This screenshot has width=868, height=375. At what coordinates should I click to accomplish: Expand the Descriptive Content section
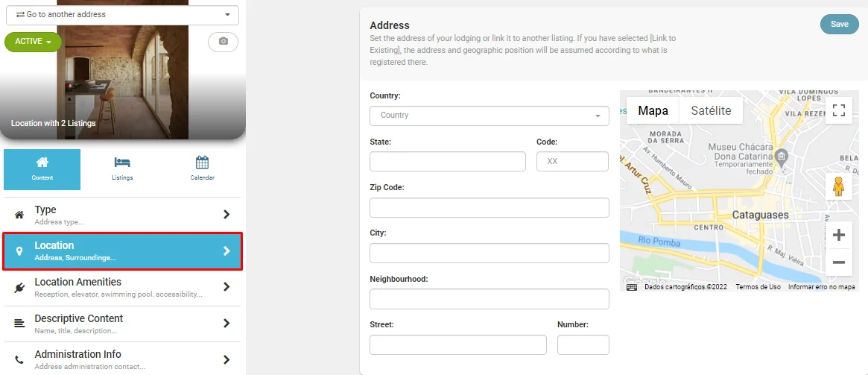click(x=122, y=324)
